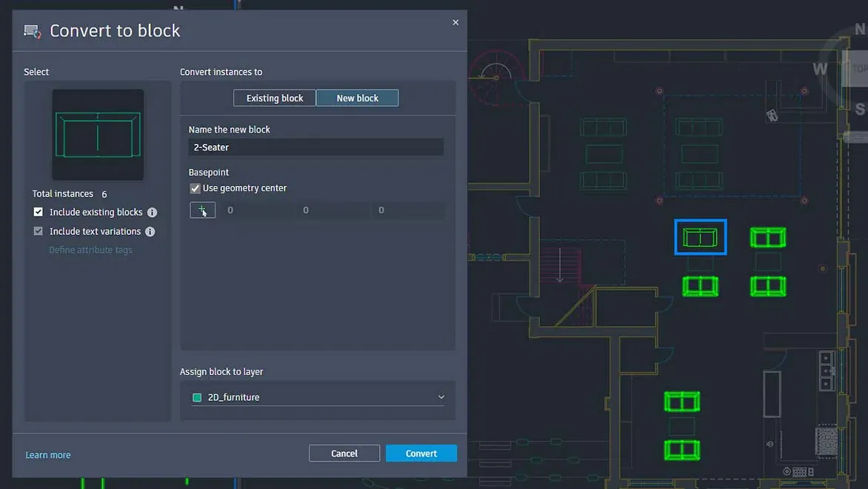Click the Convert to block title icon
Viewport: 868px width, 489px height.
(32, 31)
